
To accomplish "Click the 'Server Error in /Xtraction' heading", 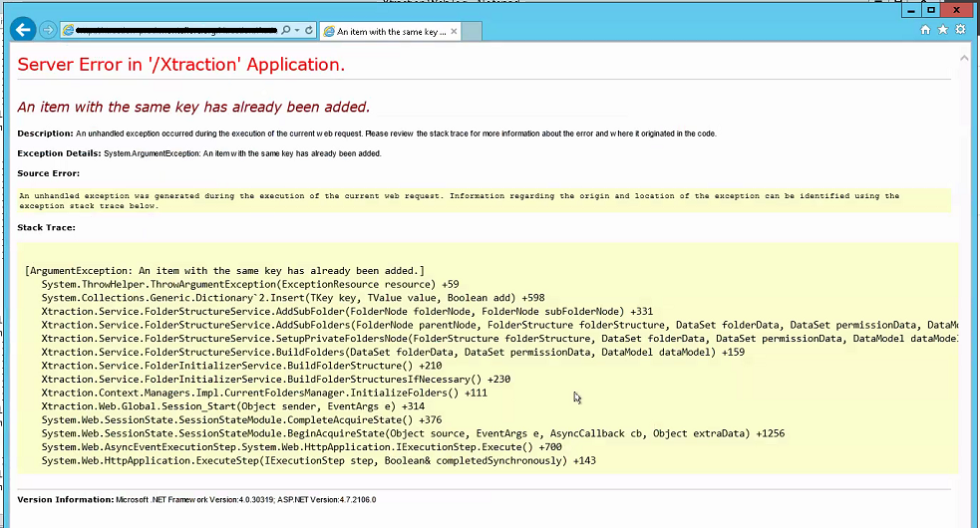I will click(181, 65).
